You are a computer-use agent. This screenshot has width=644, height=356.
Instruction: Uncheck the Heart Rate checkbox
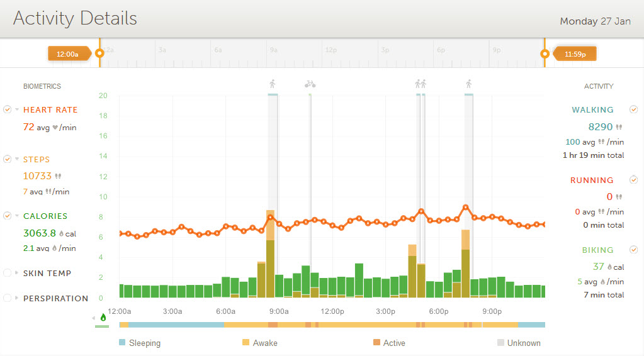pyautogui.click(x=8, y=109)
